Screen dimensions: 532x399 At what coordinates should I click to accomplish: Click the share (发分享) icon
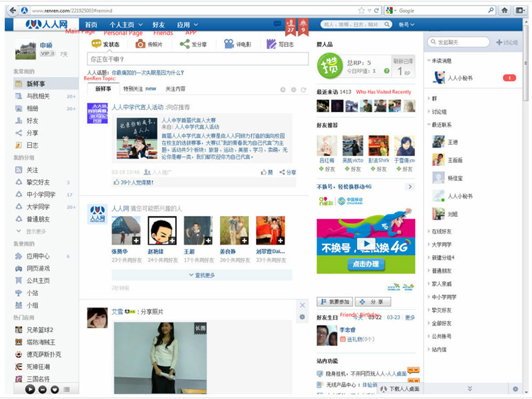[184, 44]
